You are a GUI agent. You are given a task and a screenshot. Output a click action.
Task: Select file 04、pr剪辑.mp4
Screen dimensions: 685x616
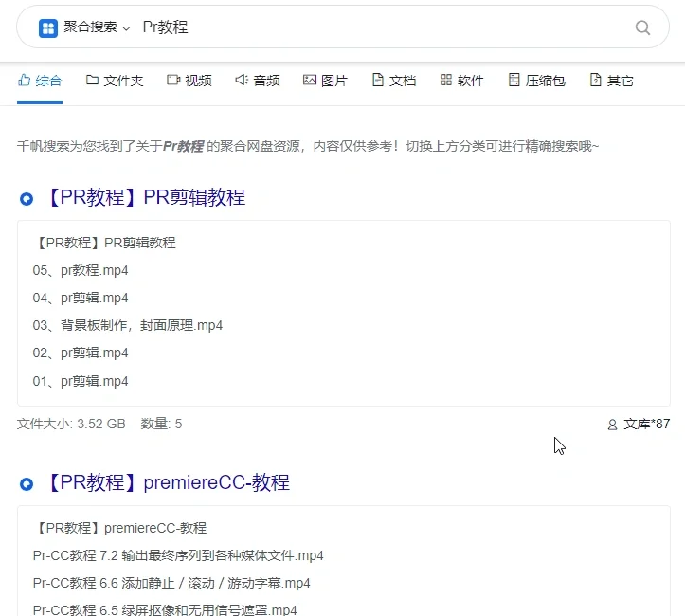click(x=81, y=298)
